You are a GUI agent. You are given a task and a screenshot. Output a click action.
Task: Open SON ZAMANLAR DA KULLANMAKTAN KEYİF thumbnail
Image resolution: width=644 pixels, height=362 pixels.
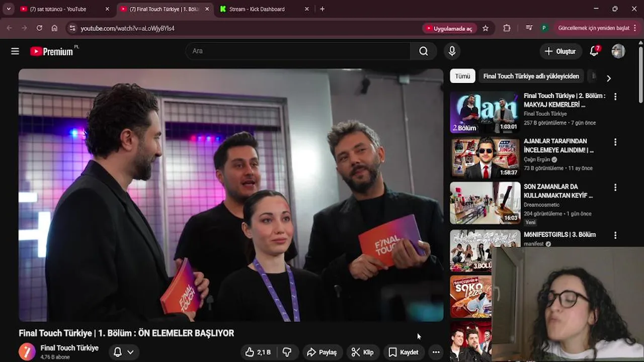click(485, 203)
